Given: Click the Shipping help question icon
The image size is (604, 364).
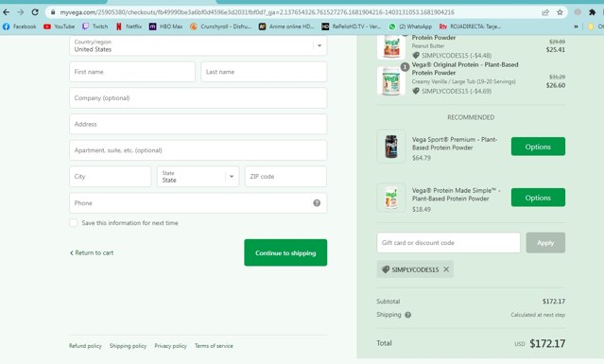Looking at the screenshot, I should click(408, 315).
